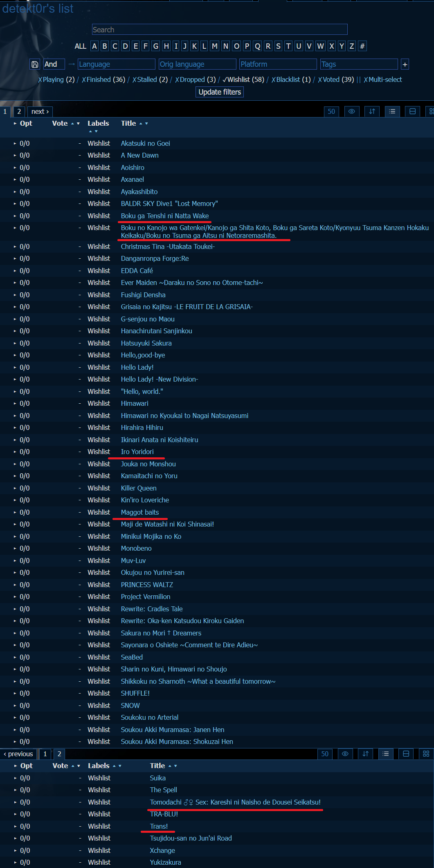
Task: Sort Labels ascending in header above Suika
Action: pos(114,766)
